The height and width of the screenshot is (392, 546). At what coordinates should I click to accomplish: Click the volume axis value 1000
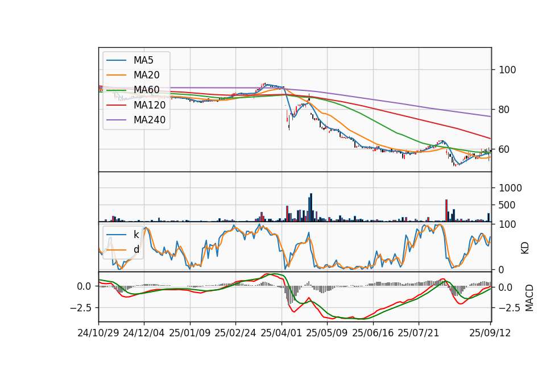(x=510, y=188)
